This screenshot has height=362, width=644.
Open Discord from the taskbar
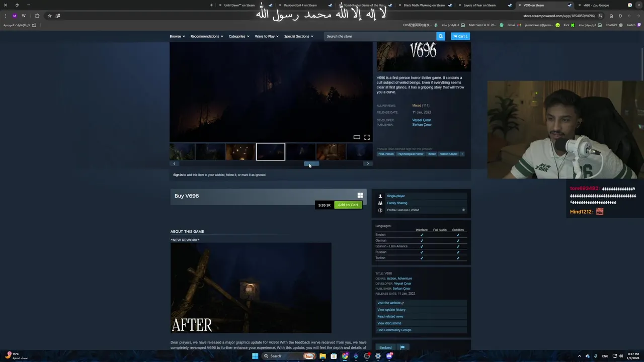(389, 356)
